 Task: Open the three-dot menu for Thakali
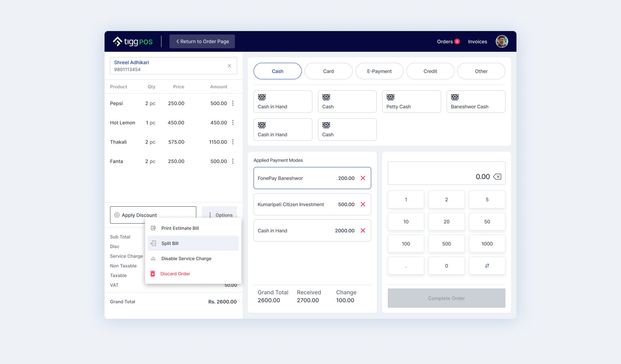pyautogui.click(x=233, y=142)
